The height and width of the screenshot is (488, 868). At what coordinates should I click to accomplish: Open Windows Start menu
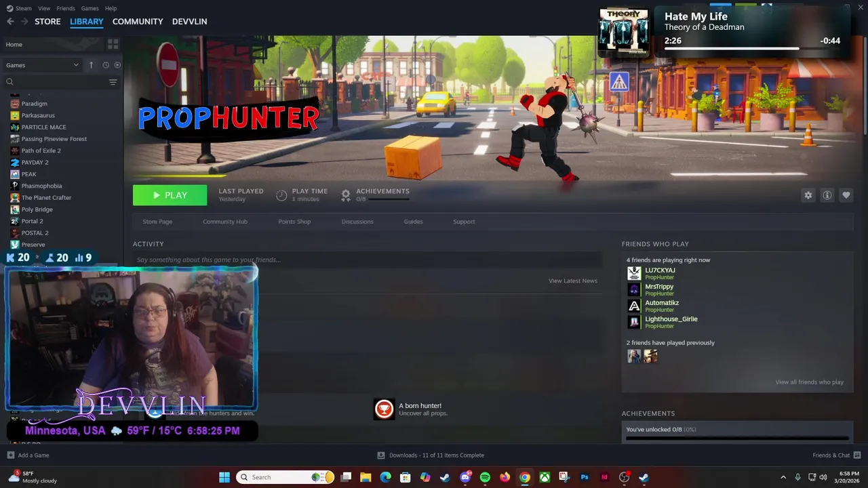[224, 477]
